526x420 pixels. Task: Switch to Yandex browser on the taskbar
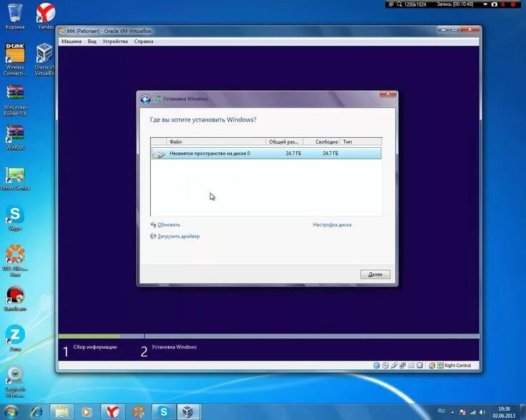[113, 411]
